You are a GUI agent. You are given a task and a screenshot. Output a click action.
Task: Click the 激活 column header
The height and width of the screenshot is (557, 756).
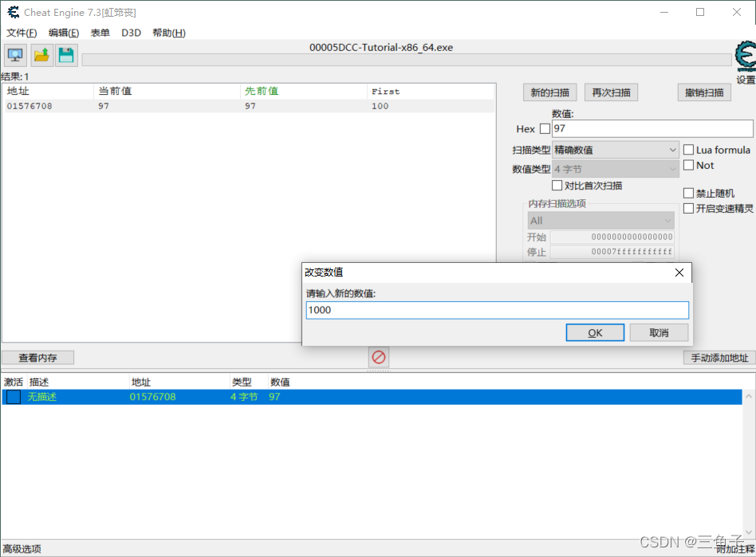pyautogui.click(x=14, y=382)
